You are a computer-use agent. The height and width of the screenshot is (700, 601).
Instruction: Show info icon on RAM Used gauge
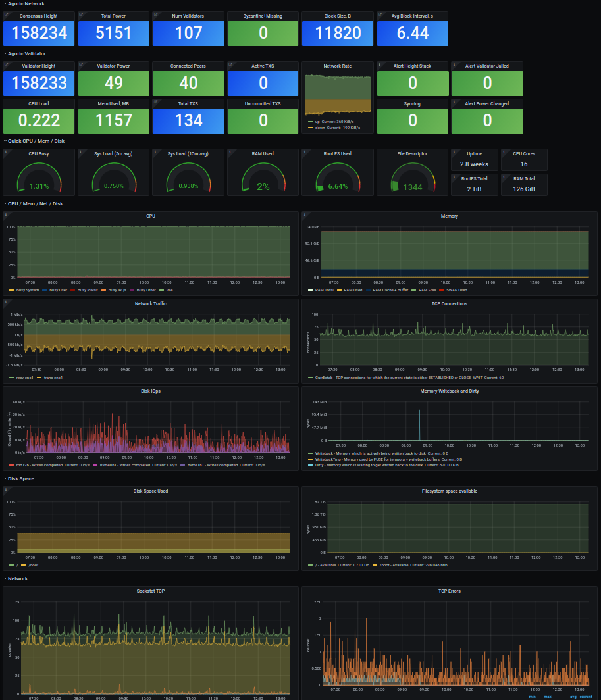[230, 152]
